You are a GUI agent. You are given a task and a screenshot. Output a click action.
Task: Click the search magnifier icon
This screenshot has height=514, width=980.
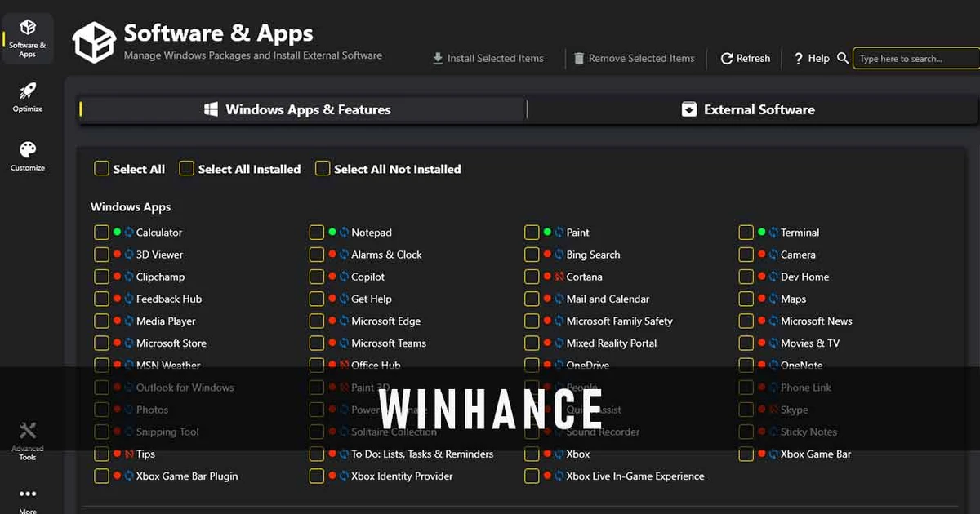(x=843, y=59)
